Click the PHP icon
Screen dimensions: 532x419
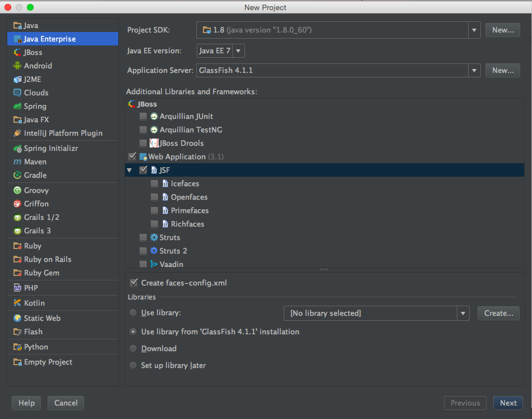pyautogui.click(x=17, y=288)
